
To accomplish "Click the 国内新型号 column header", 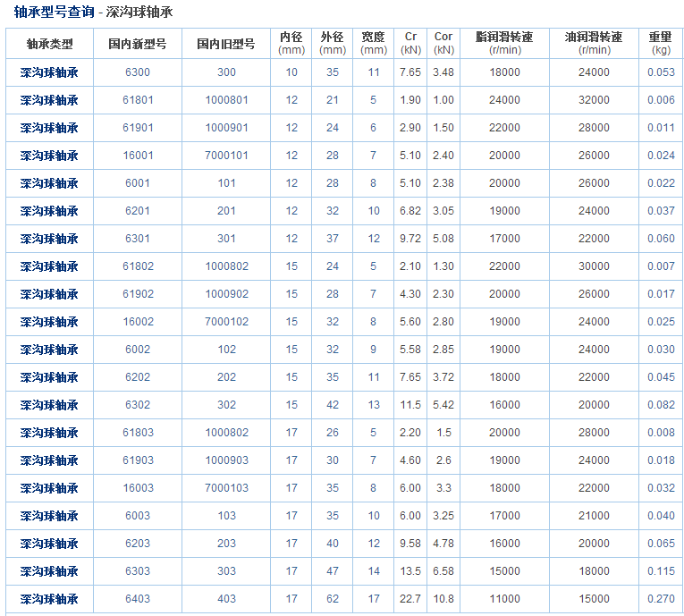I will 138,44.
